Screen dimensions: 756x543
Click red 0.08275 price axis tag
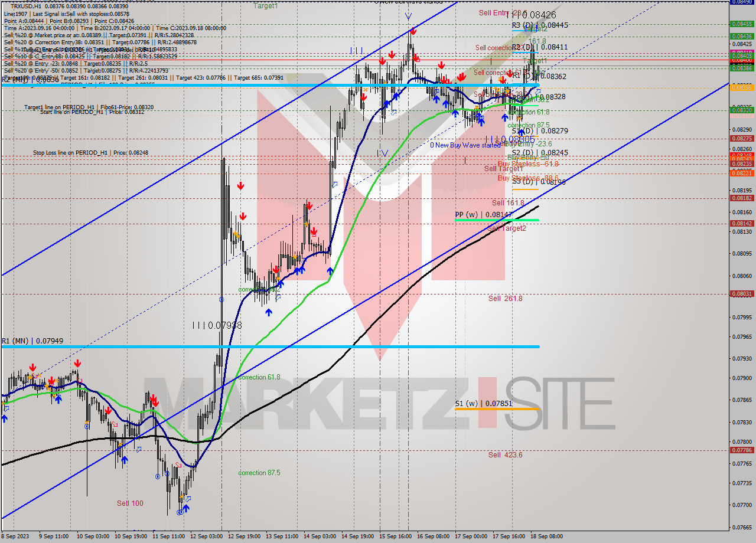742,139
